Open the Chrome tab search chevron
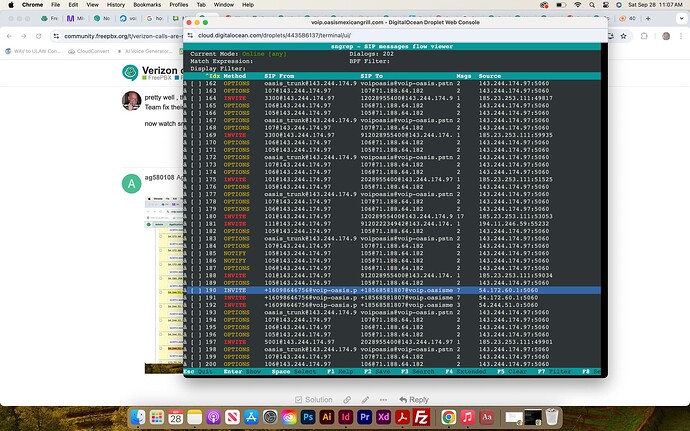 [681, 18]
